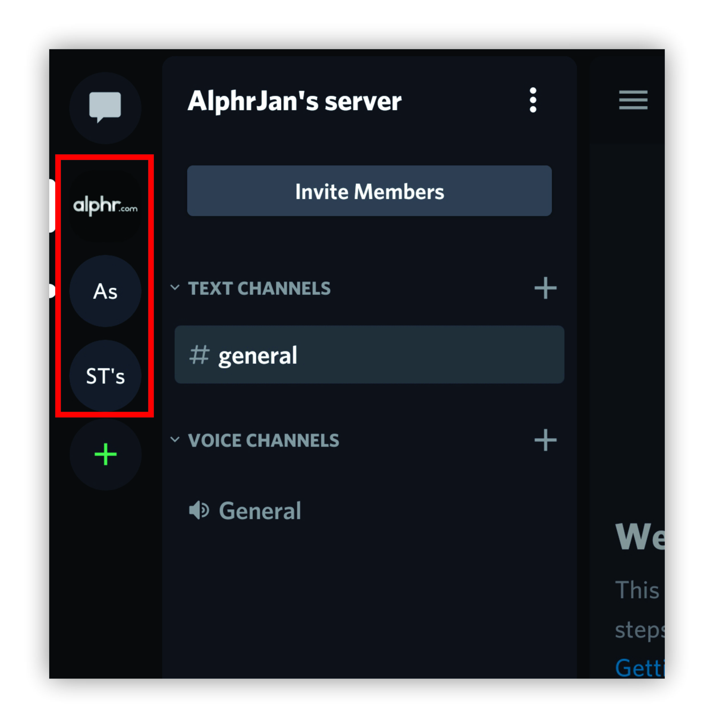Click the AlphrJan's server title
This screenshot has height=728, width=714.
(294, 101)
